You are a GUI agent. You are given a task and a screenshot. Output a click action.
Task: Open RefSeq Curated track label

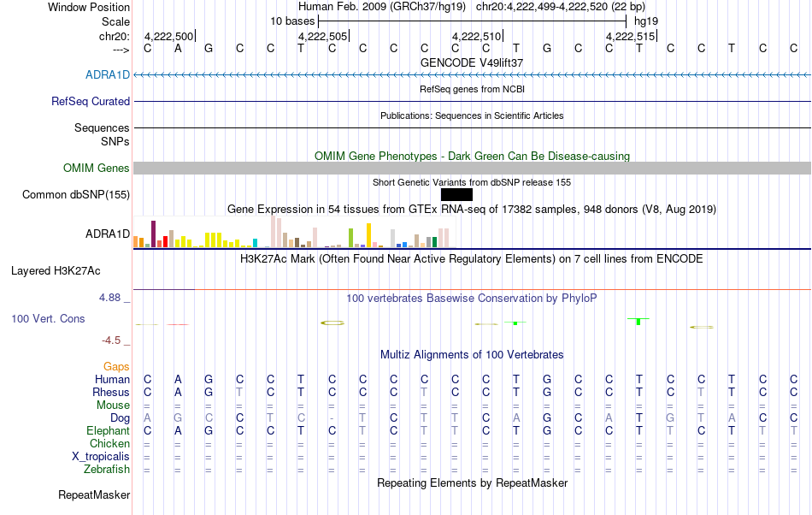(91, 101)
